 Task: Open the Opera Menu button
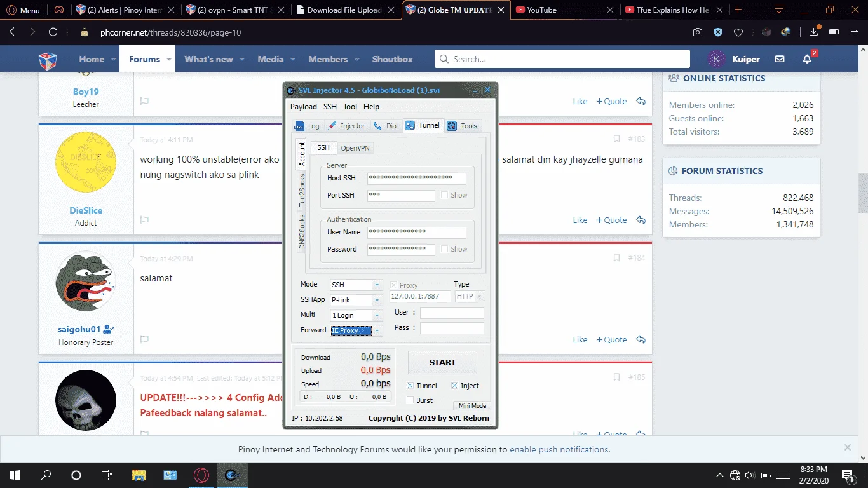pos(23,10)
